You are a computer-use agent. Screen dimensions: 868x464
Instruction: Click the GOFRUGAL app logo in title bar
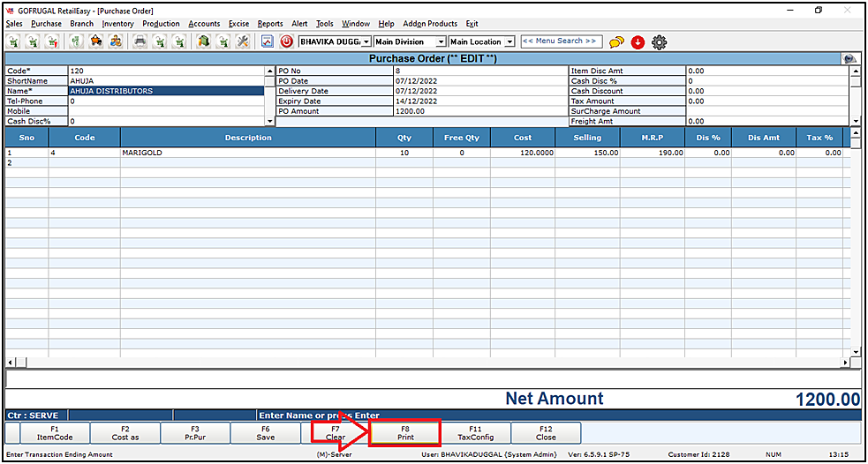pyautogui.click(x=10, y=11)
